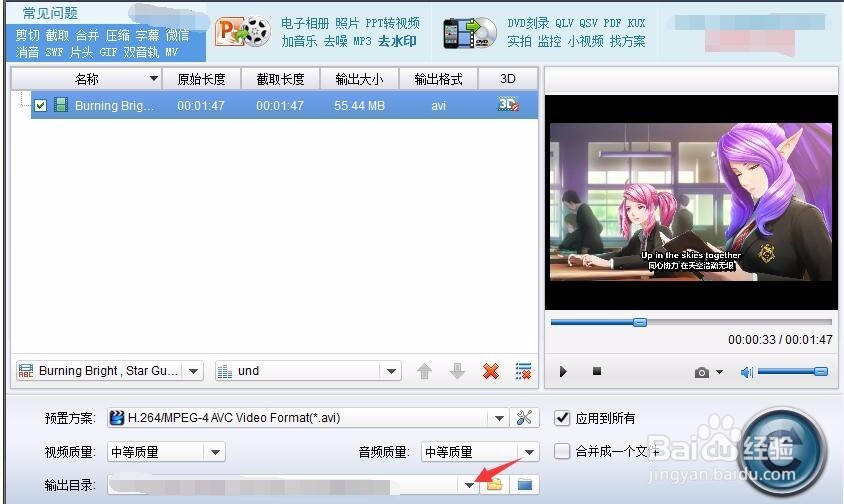Clear the file list icon

pyautogui.click(x=523, y=371)
